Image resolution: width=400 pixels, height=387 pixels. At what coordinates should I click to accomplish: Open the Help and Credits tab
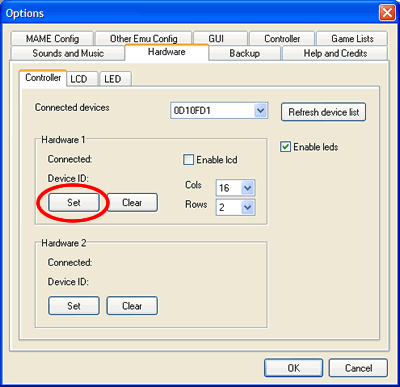tap(335, 53)
